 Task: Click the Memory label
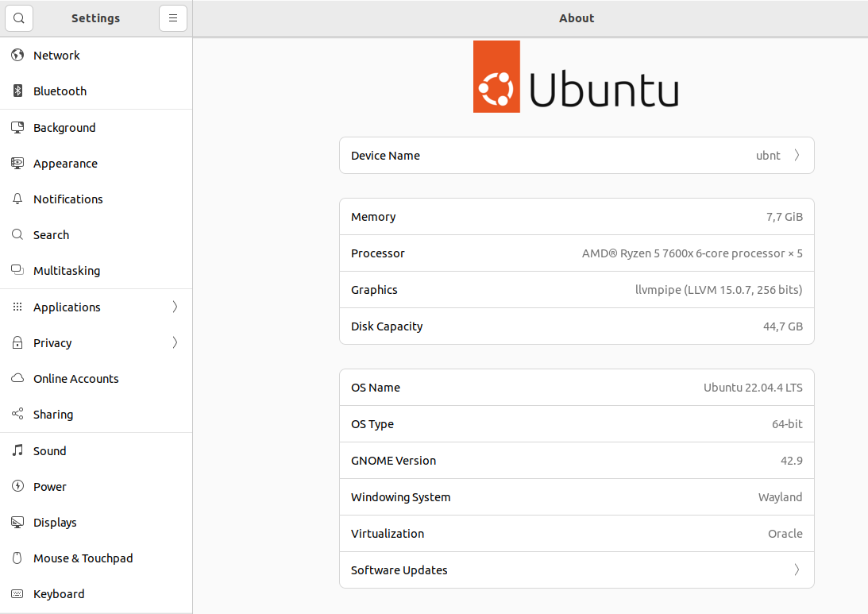pyautogui.click(x=373, y=217)
